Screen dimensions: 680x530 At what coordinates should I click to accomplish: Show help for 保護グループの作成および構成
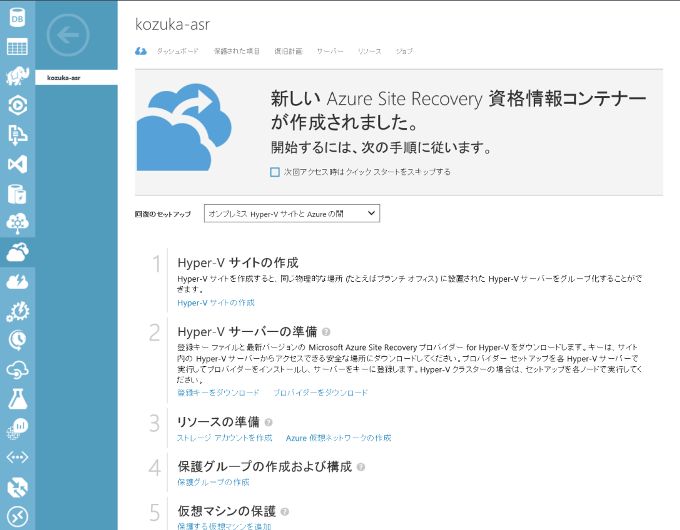pos(361,467)
